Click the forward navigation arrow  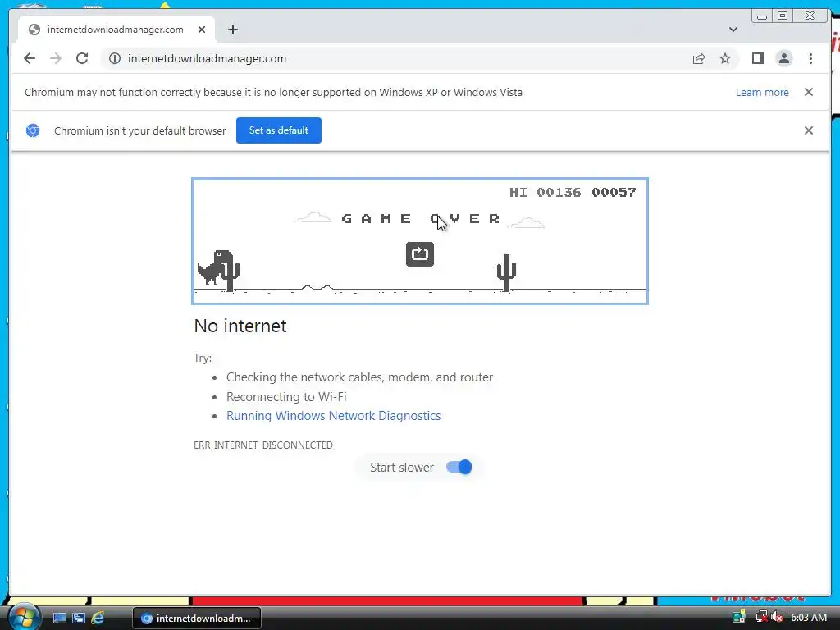coord(56,58)
